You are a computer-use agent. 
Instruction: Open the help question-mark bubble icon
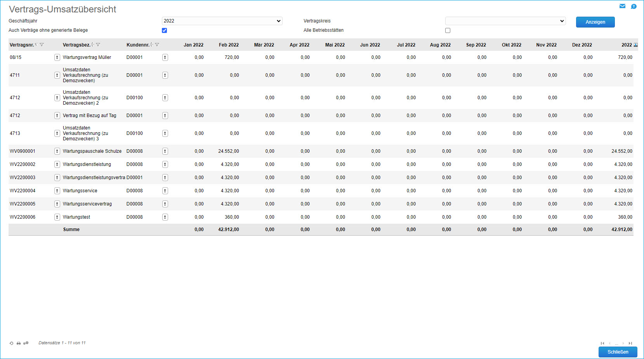point(634,6)
